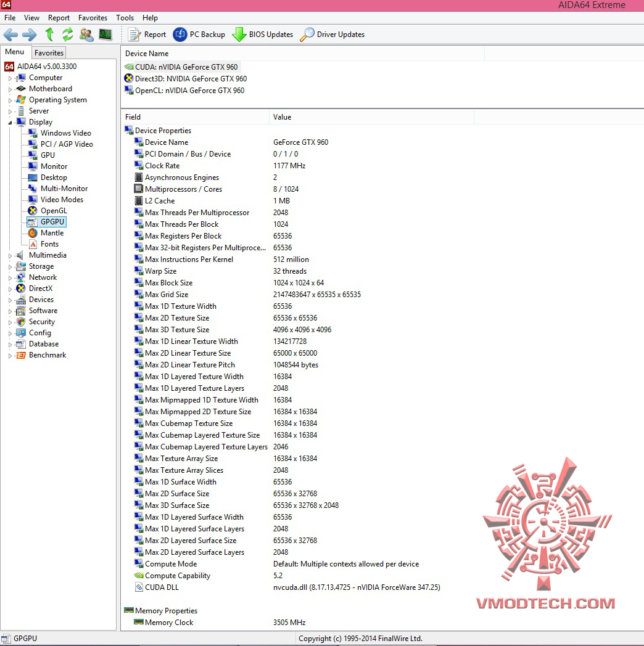Select PCI / AGP Video item

60,144
